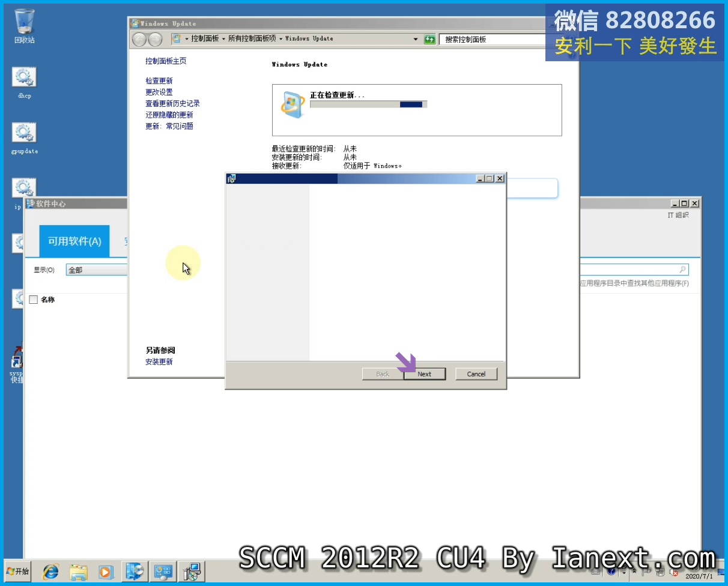The width and height of the screenshot is (728, 586).
Task: Expand the arrow before 控制面板 breadcrumb
Action: pos(186,39)
